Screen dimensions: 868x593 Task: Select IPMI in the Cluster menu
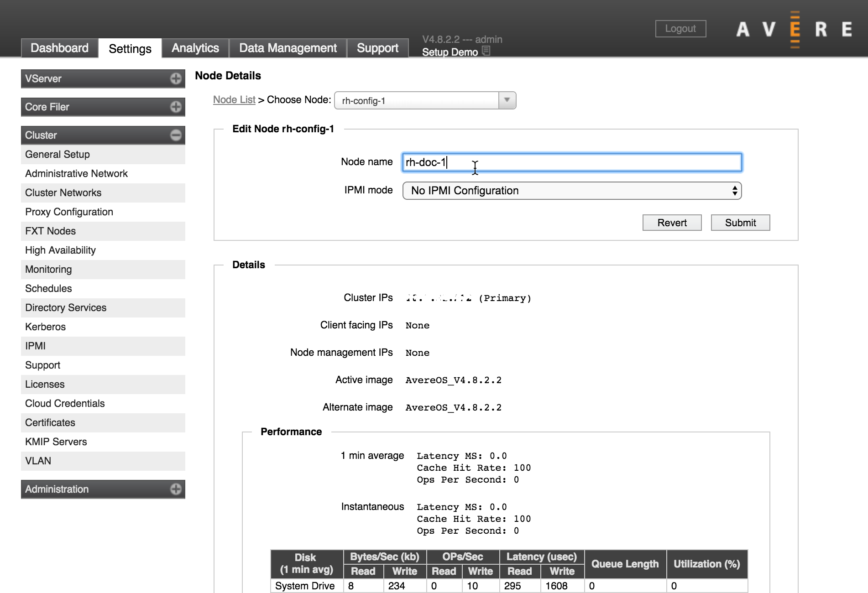[103, 346]
